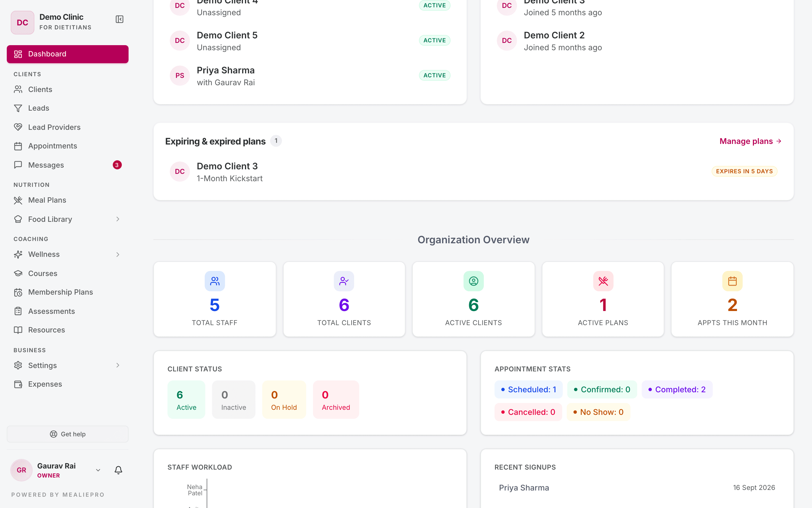Click the Leads funnel icon

[18, 108]
